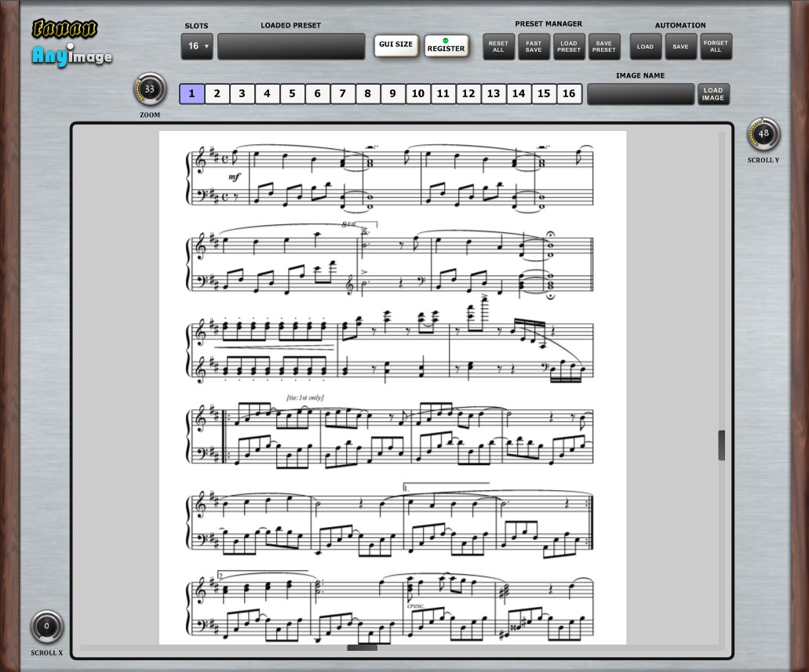The height and width of the screenshot is (672, 809).
Task: Click the Image Name field
Action: pyautogui.click(x=641, y=94)
